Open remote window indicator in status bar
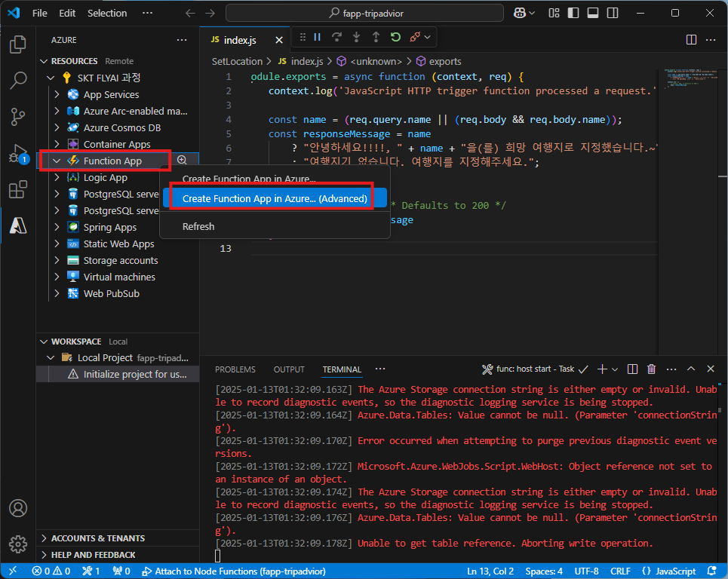Viewport: 728px width, 579px height. (13, 571)
